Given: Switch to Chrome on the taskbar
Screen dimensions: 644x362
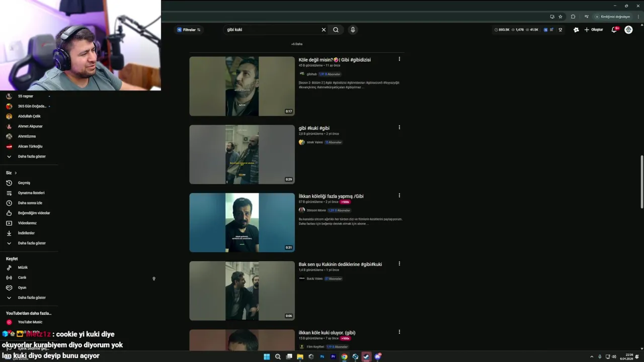Looking at the screenshot, I should [344, 357].
